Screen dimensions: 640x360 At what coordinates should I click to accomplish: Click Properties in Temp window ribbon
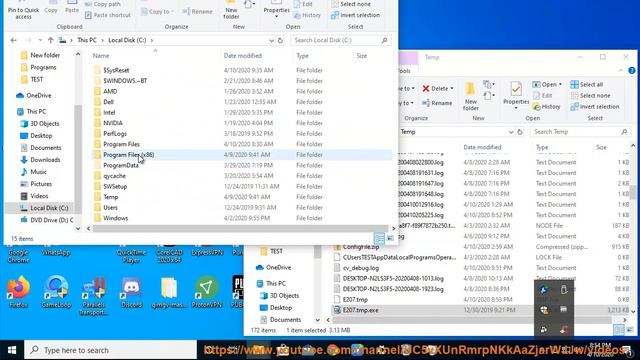[x=516, y=96]
